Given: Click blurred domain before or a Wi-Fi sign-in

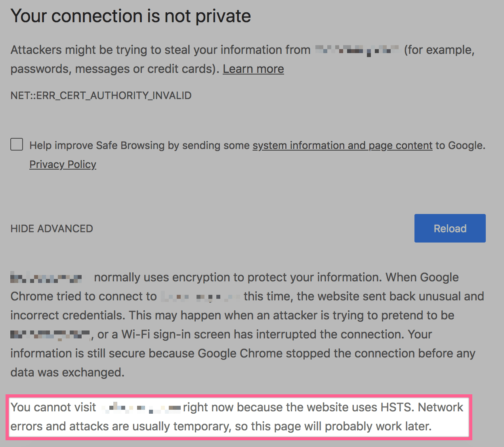Looking at the screenshot, I should pyautogui.click(x=50, y=335).
